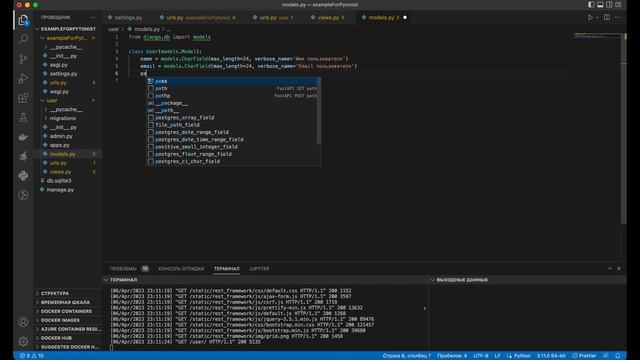The image size is (640, 360).
Task: Collapse the ТЕРМИНАЛ section header
Action: coord(265,280)
